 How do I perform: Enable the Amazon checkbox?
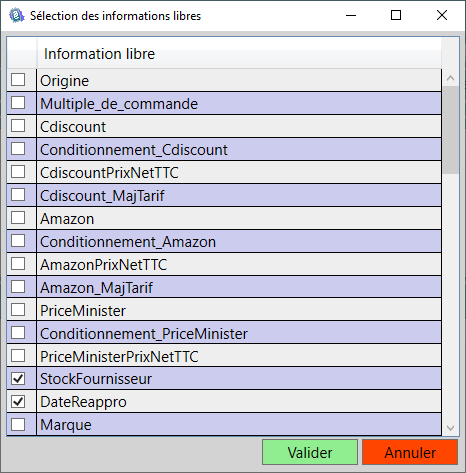[x=18, y=218]
